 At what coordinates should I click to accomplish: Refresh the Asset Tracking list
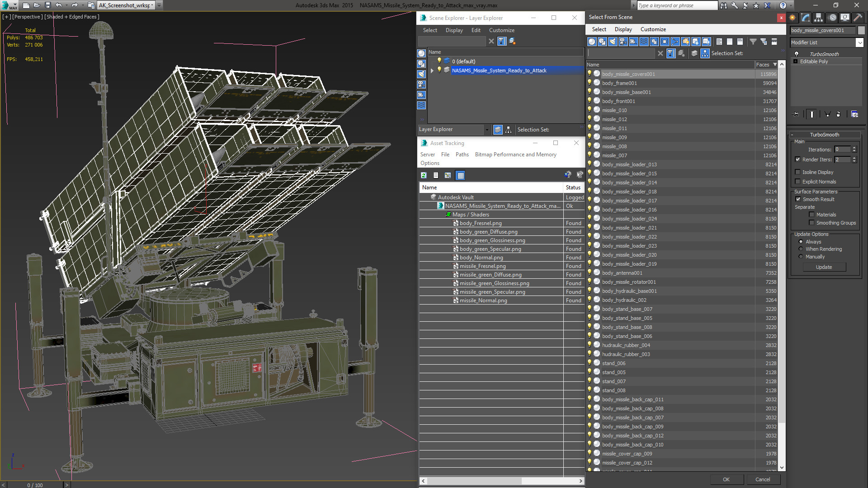424,175
